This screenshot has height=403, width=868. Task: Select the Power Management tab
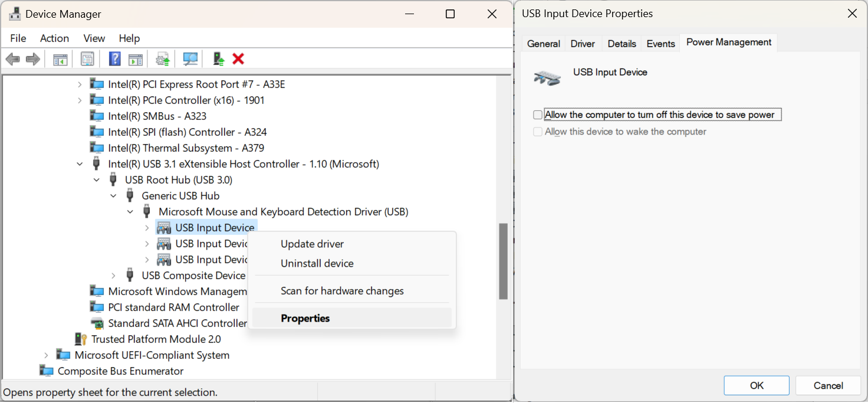coord(729,42)
